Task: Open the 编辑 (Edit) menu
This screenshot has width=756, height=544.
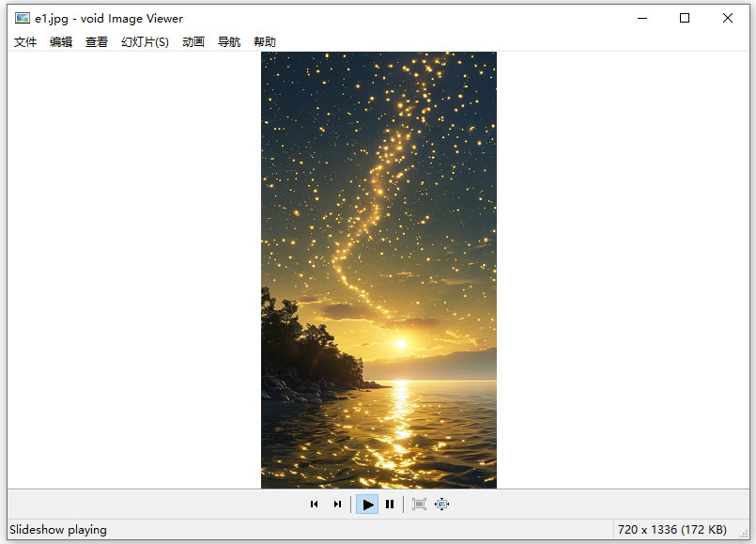Action: (61, 41)
